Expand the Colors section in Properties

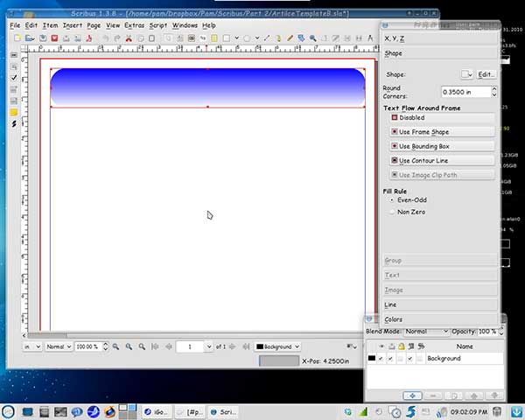click(440, 319)
